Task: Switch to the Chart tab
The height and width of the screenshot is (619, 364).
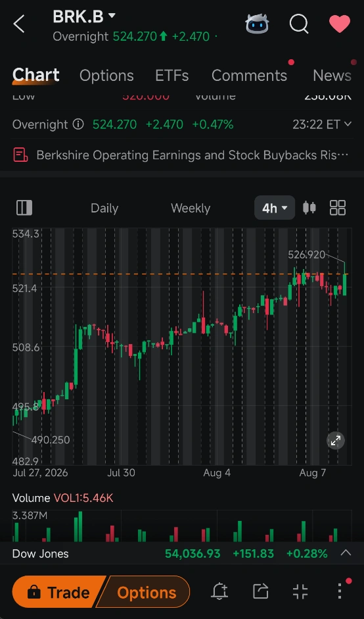Action: [x=36, y=75]
